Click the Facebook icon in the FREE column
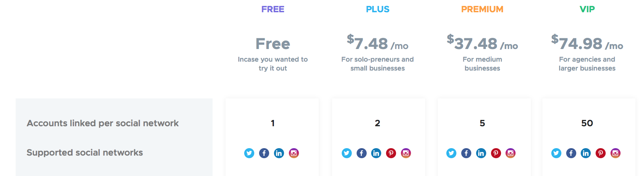The width and height of the screenshot is (644, 176). click(264, 153)
